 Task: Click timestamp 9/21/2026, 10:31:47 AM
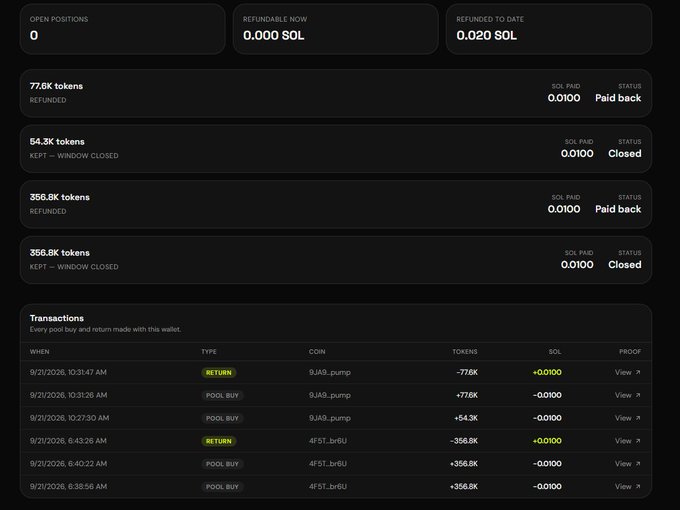click(68, 372)
